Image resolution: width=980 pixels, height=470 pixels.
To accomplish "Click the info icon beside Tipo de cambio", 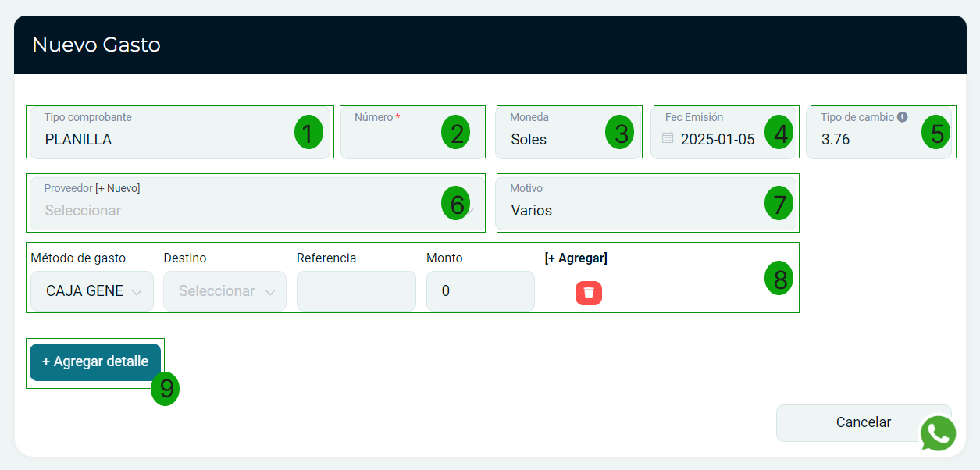I will 902,117.
